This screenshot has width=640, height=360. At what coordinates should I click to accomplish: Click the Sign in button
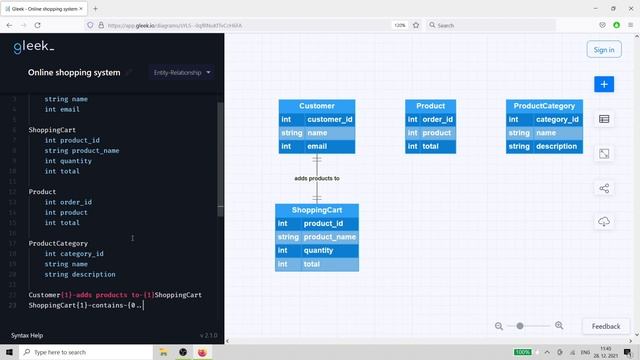click(x=604, y=50)
